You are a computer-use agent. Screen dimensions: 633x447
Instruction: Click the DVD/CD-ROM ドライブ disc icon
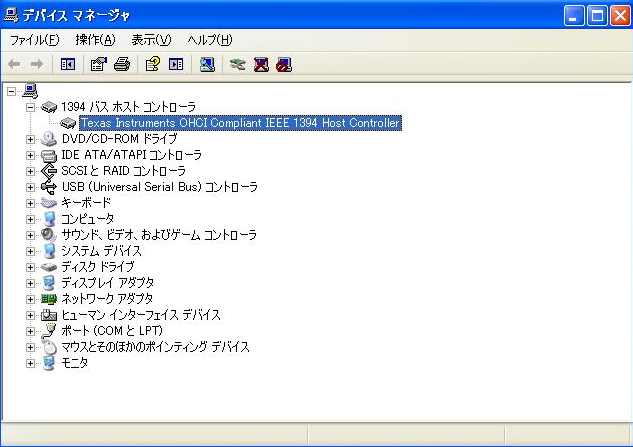pos(49,139)
